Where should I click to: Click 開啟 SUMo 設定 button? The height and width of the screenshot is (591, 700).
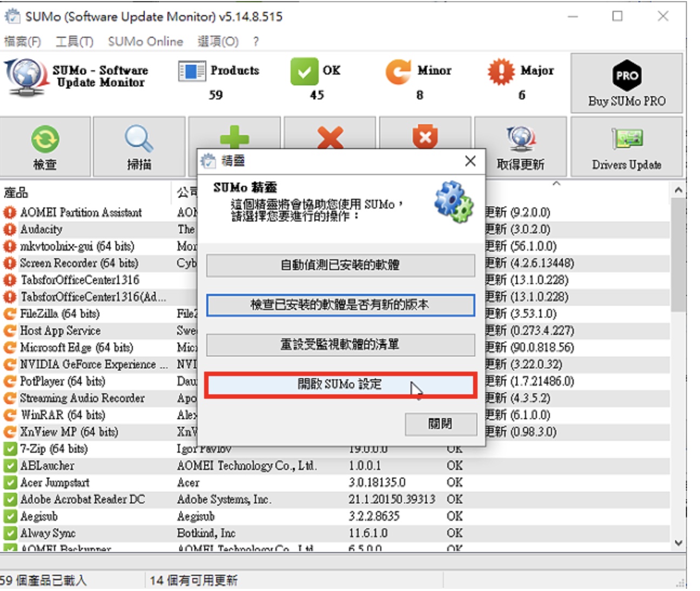click(x=340, y=384)
